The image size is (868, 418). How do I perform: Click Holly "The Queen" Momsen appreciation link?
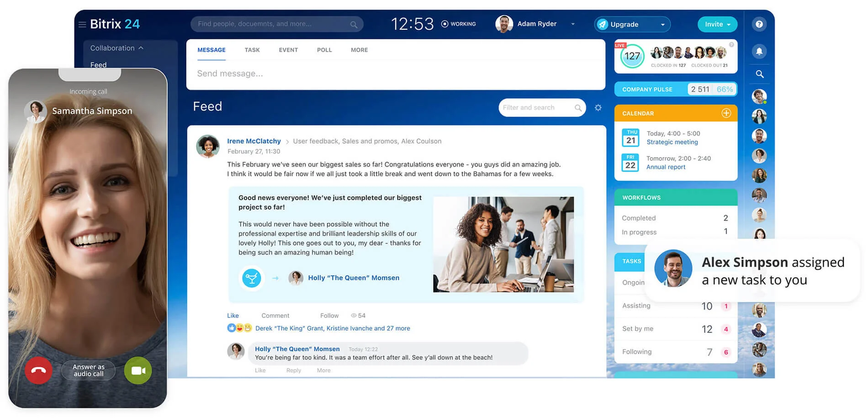click(x=354, y=278)
